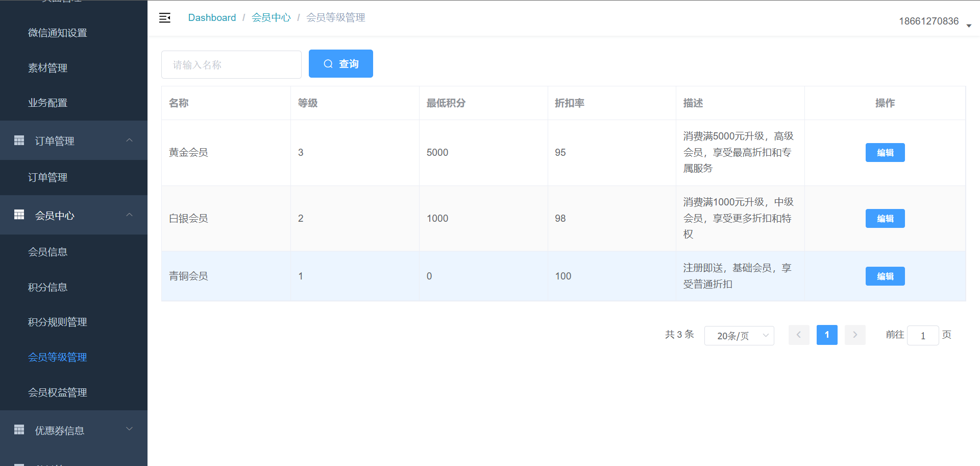Toggle sidebar with the hamburger icon

(165, 18)
